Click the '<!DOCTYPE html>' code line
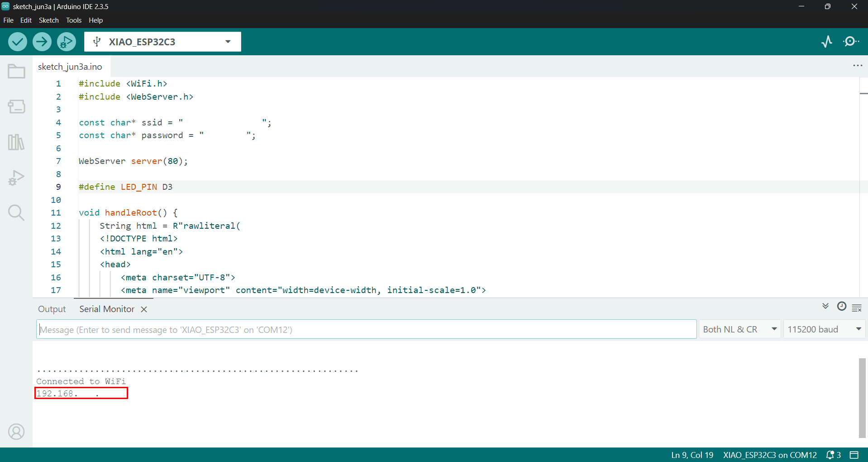Screen dimensions: 868x462 pyautogui.click(x=138, y=239)
